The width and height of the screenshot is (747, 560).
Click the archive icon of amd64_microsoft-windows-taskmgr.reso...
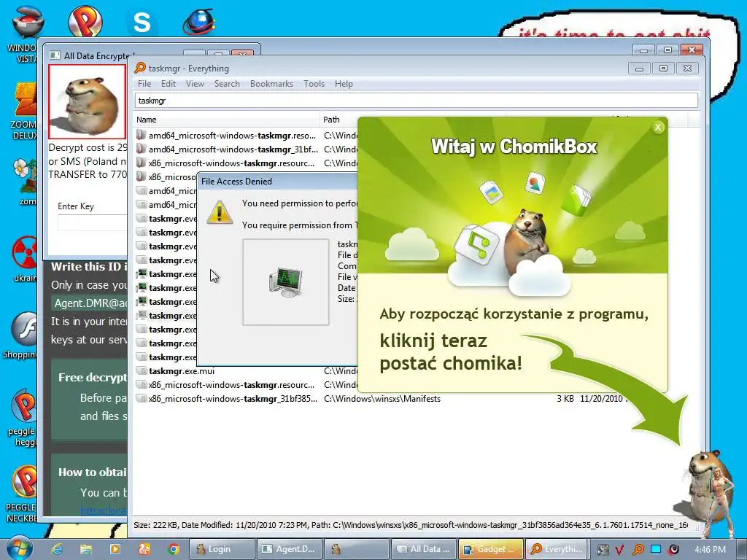pos(141,135)
